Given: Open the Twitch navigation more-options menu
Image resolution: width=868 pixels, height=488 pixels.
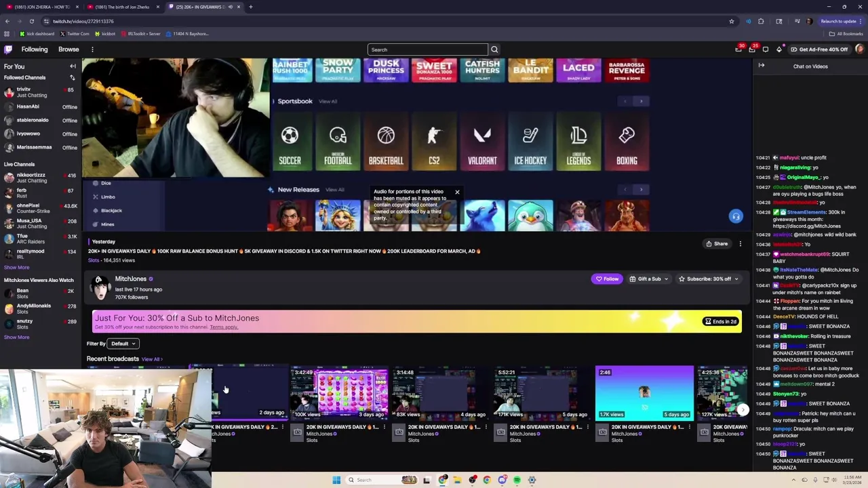Looking at the screenshot, I should 92,49.
